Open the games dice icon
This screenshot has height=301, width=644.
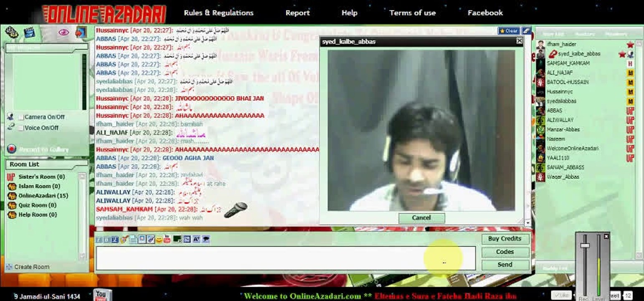[x=11, y=32]
